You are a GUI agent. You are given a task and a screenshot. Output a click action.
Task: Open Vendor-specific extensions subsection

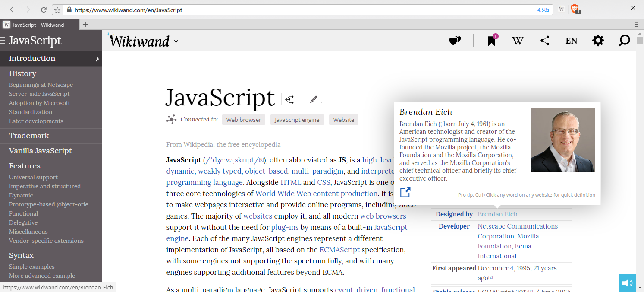pos(46,241)
